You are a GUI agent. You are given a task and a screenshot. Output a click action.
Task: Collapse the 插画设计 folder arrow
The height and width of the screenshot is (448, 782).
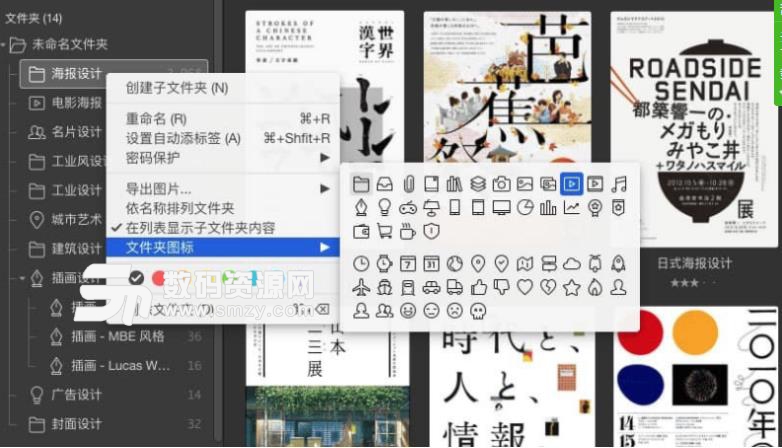coord(22,277)
